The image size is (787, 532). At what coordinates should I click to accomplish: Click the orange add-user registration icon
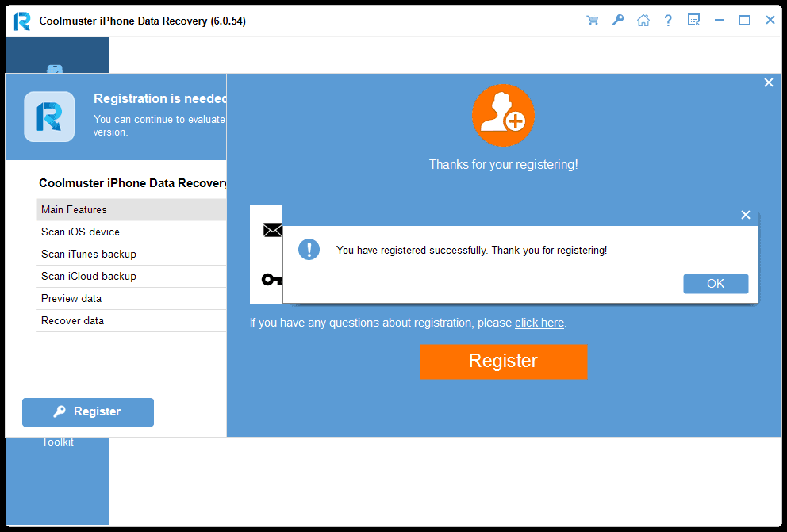click(x=504, y=116)
